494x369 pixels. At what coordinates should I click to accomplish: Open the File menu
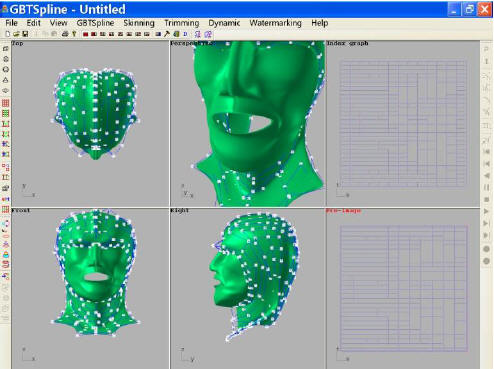pos(11,23)
